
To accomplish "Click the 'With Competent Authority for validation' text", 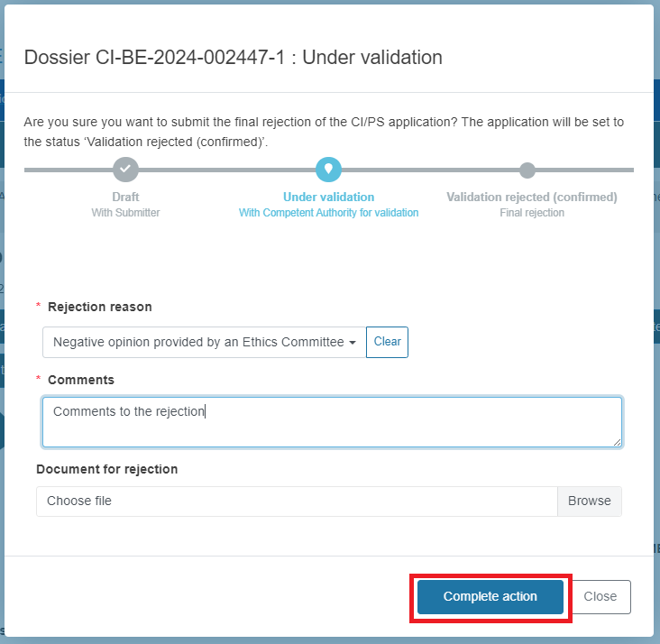I will (328, 213).
